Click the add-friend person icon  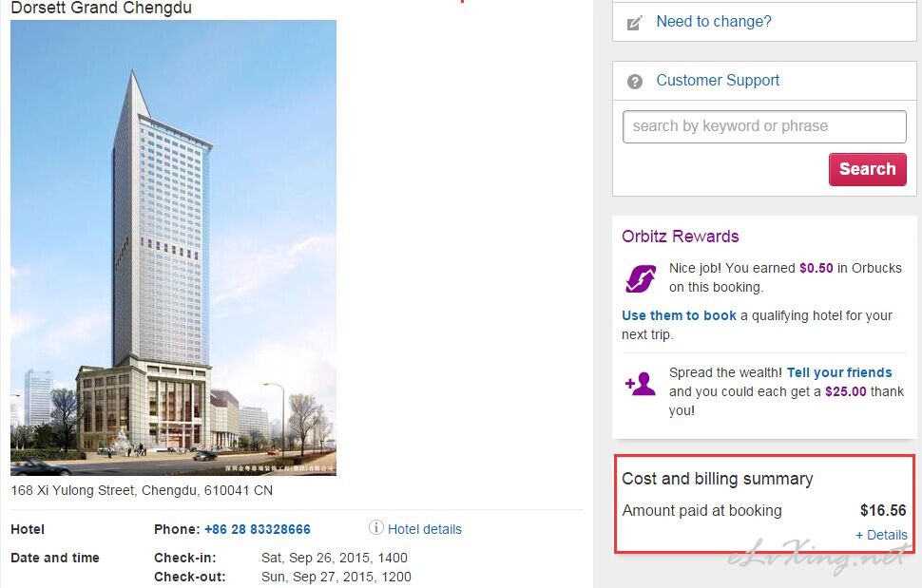[x=640, y=384]
